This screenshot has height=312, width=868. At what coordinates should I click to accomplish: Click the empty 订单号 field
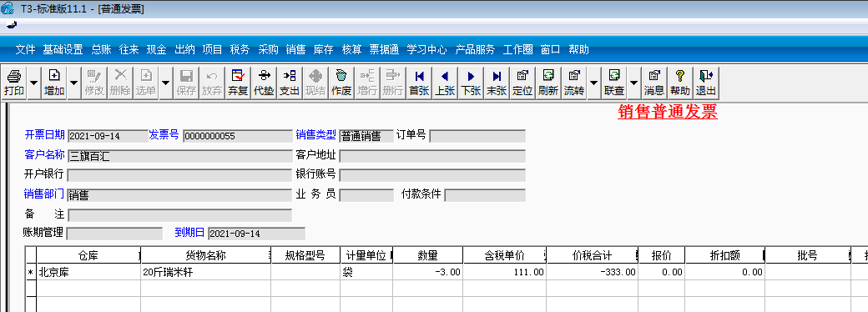(477, 136)
